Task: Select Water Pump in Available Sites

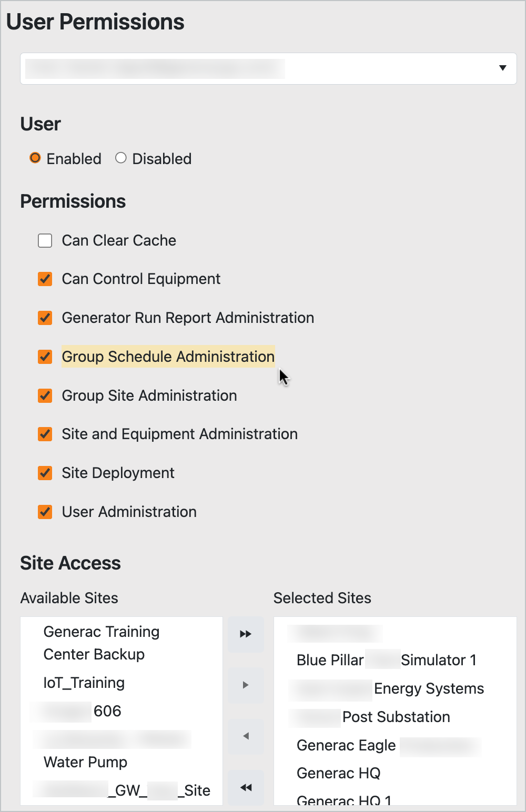Action: tap(85, 762)
